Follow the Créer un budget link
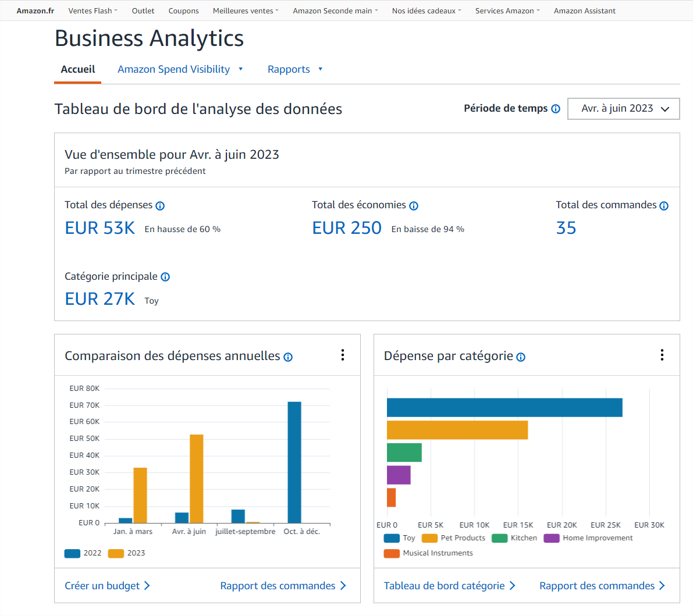 click(x=107, y=586)
